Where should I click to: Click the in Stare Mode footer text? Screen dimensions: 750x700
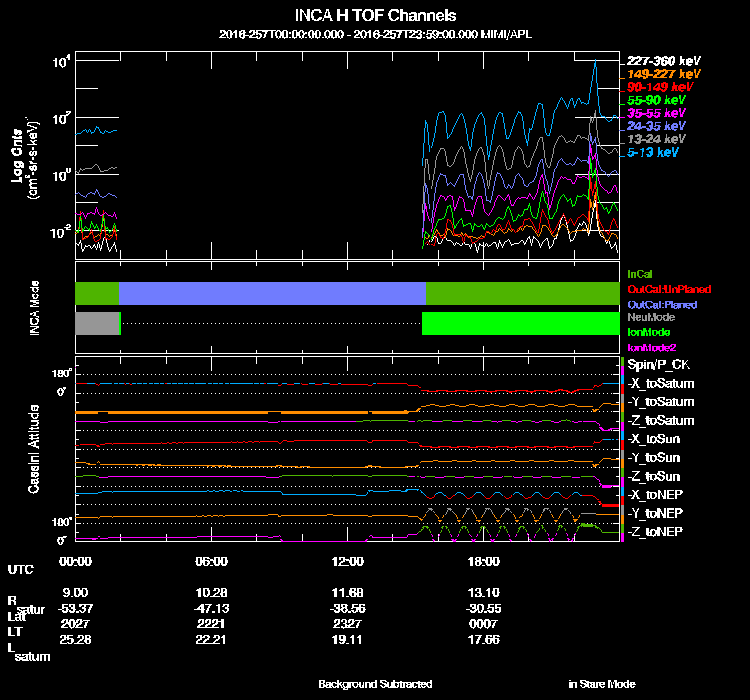click(601, 684)
